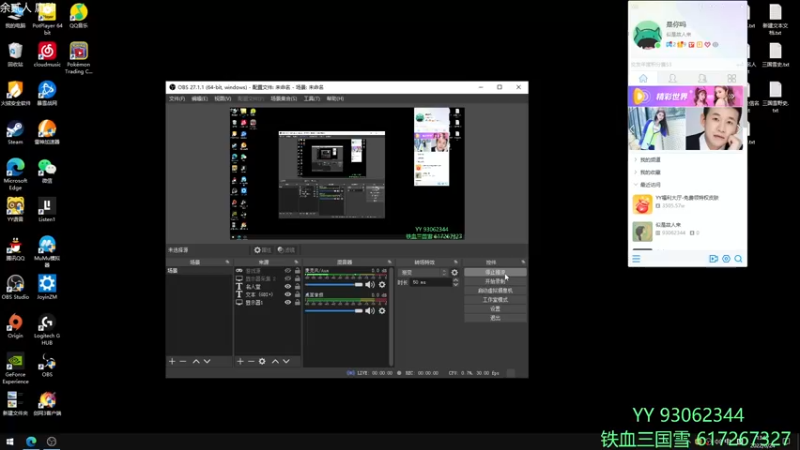The height and width of the screenshot is (450, 800).
Task: Click the YY search magnifier icon
Action: (x=738, y=259)
